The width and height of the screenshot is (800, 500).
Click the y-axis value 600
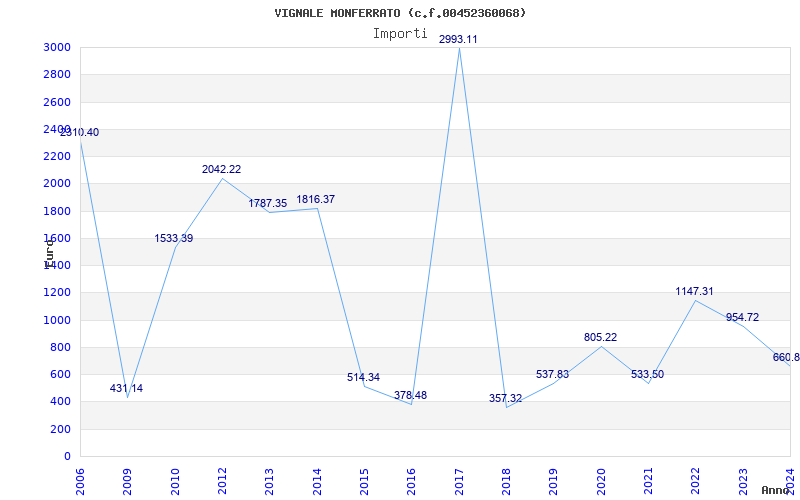pyautogui.click(x=60, y=374)
